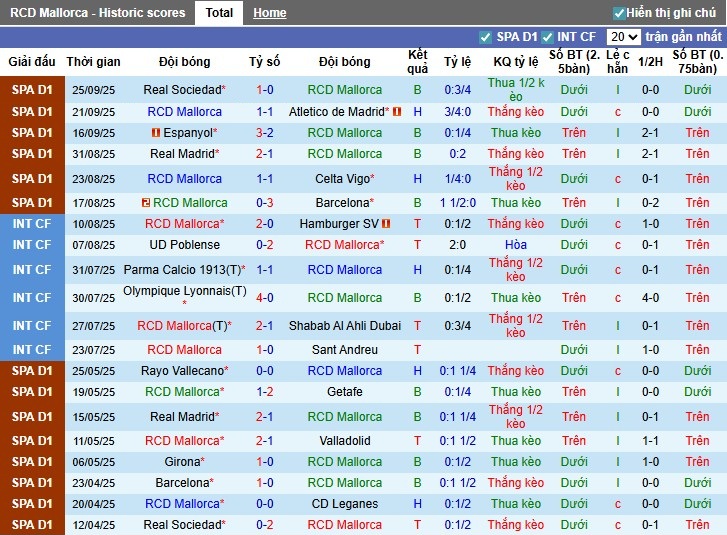Open the Real Sociedad team link on 25/09/25
Image resolution: width=727 pixels, height=535 pixels.
click(182, 90)
